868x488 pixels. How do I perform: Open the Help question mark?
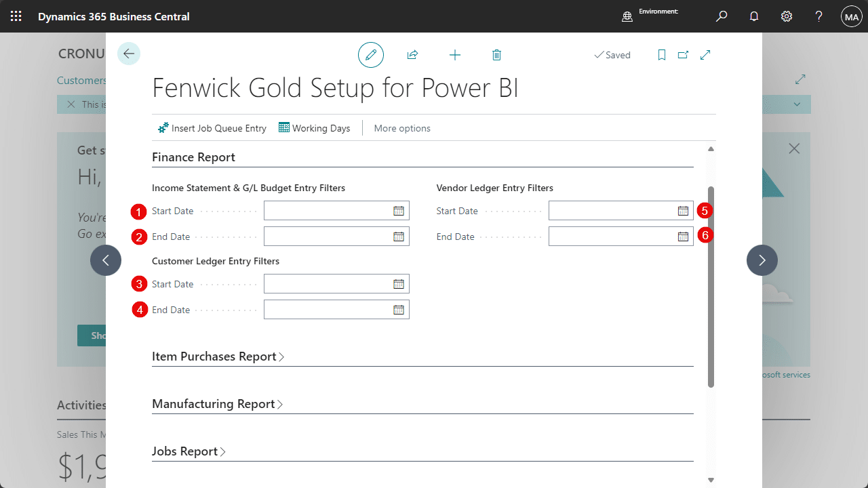coord(819,16)
